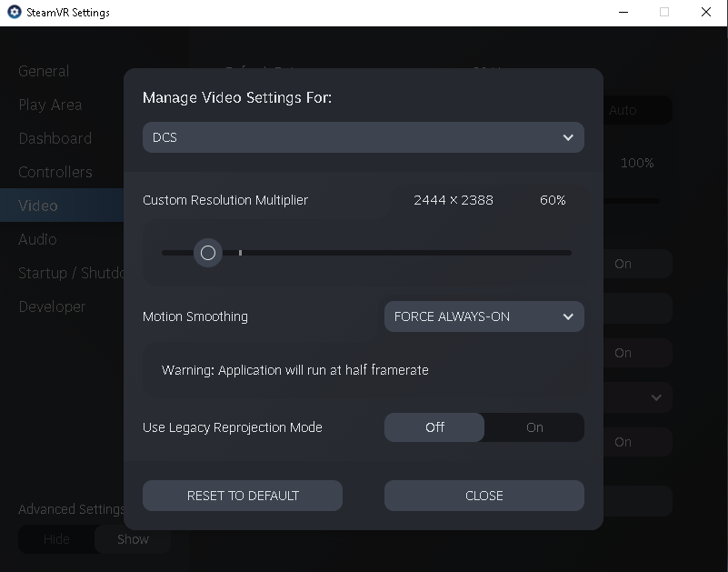Open the Motion Smoothing FORCE ALWAYS-ON dropdown

coord(484,316)
